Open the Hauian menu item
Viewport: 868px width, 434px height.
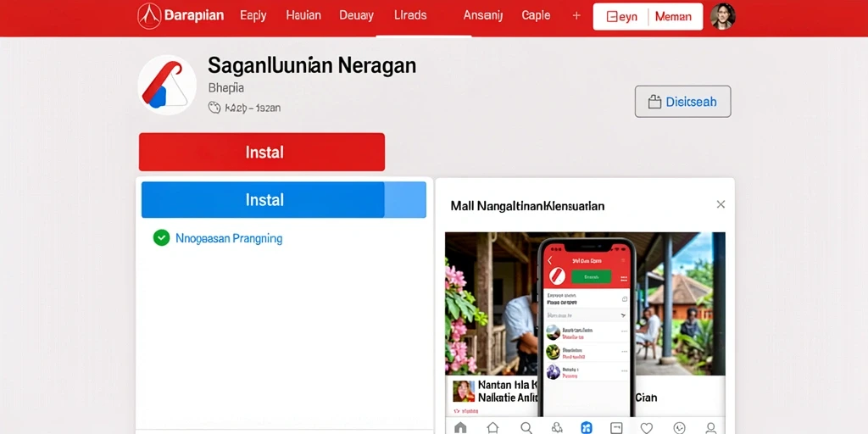pos(303,15)
